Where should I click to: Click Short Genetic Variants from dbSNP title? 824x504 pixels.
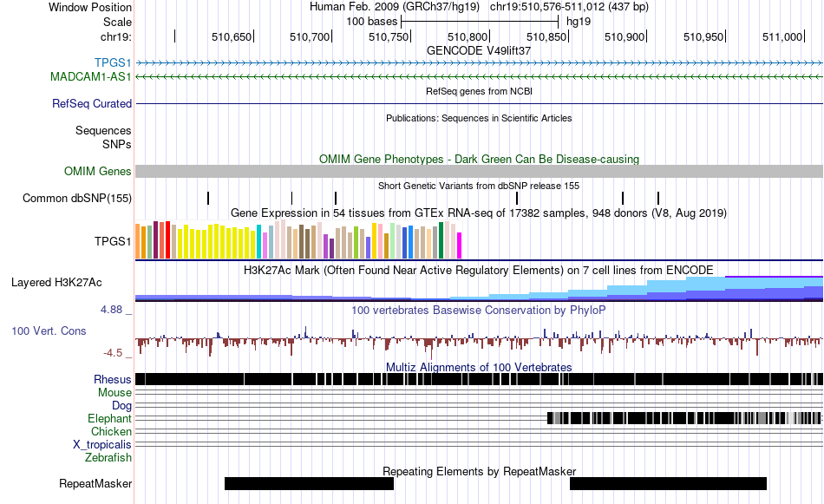click(479, 186)
